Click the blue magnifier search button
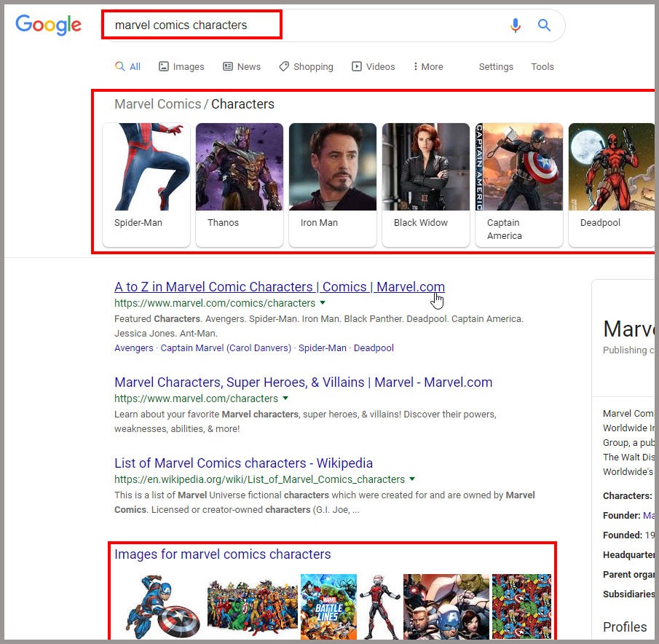The image size is (659, 644). click(544, 25)
